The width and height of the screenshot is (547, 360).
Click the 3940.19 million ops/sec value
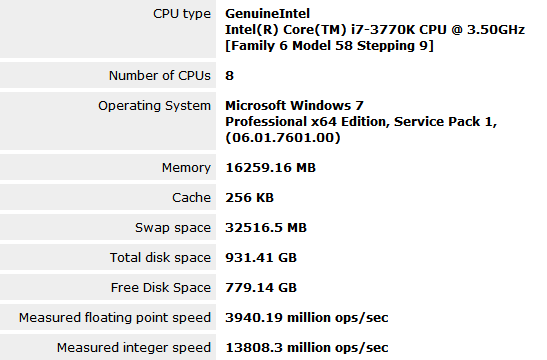click(x=307, y=318)
